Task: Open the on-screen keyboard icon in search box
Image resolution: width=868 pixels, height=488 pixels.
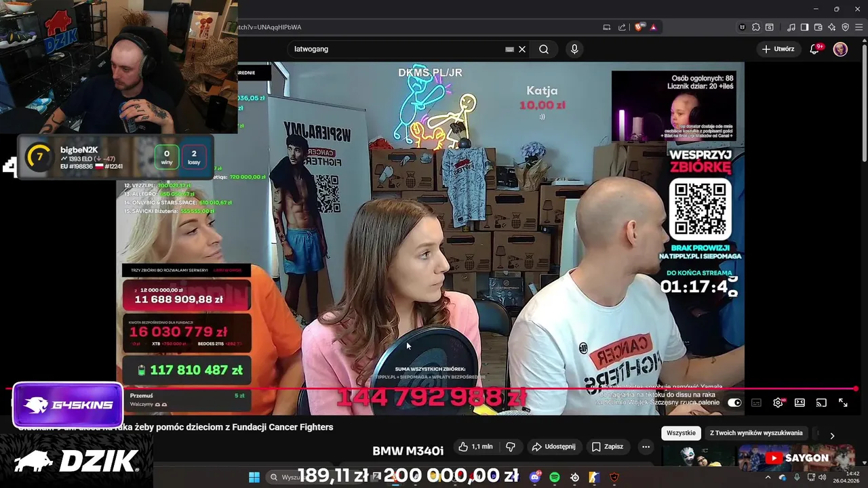Action: 510,49
